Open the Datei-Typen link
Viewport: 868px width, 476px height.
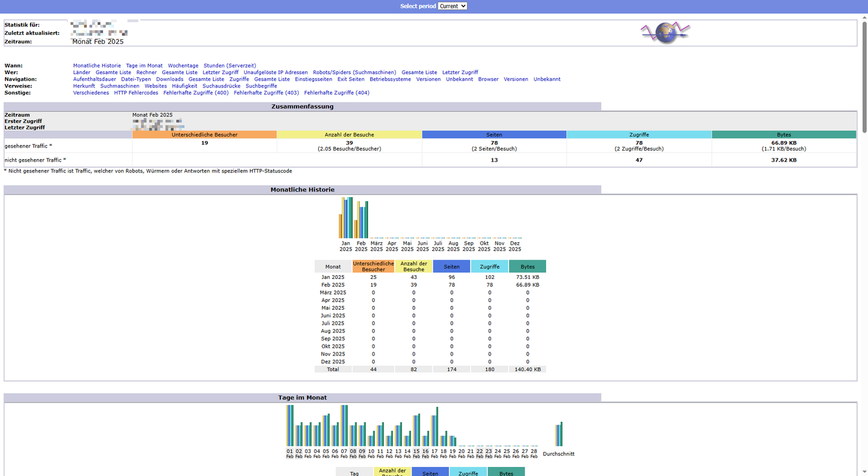point(136,80)
